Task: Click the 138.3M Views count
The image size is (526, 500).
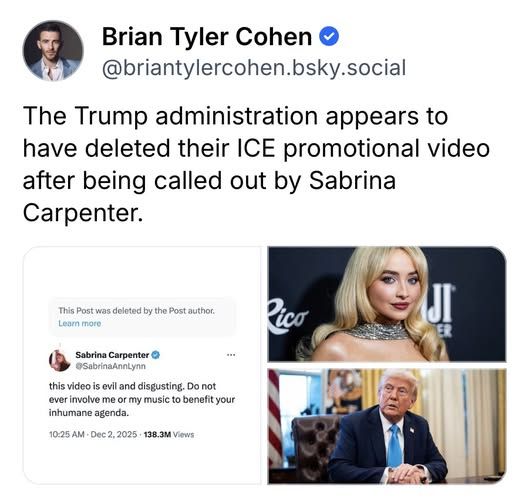Action: (x=169, y=435)
